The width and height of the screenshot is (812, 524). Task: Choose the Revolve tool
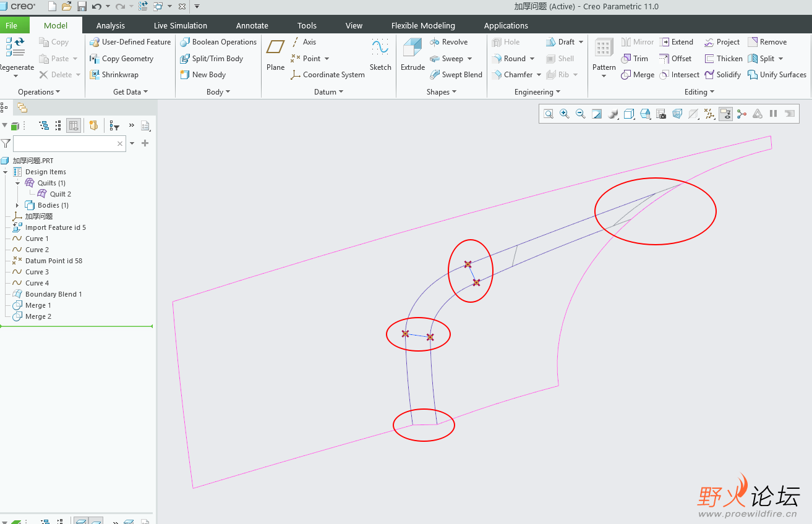(x=448, y=42)
